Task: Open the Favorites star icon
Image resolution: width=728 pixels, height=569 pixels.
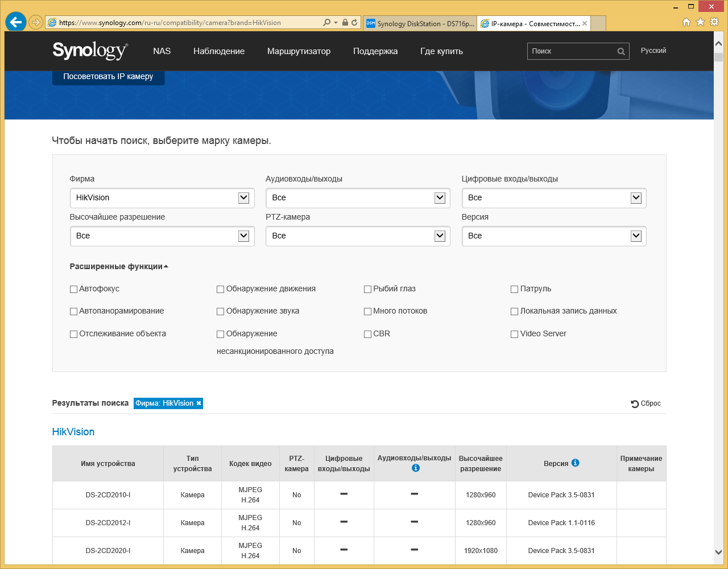Action: 700,22
